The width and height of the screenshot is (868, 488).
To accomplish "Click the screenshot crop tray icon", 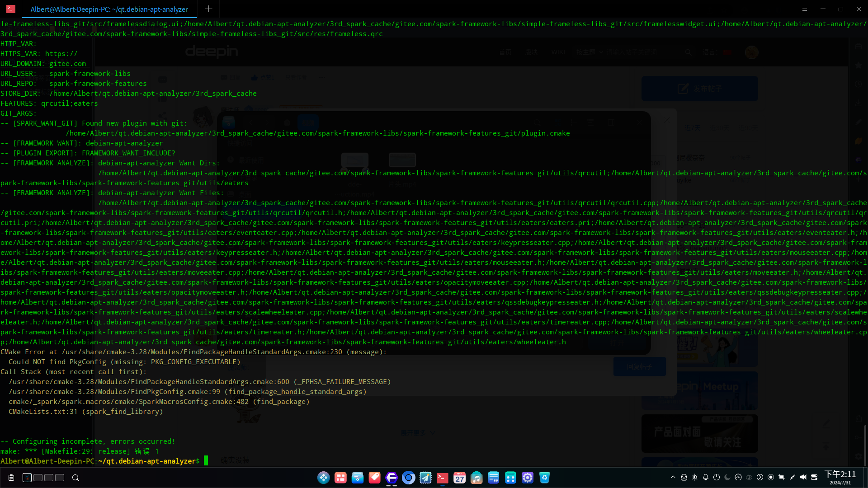I will [x=782, y=477].
